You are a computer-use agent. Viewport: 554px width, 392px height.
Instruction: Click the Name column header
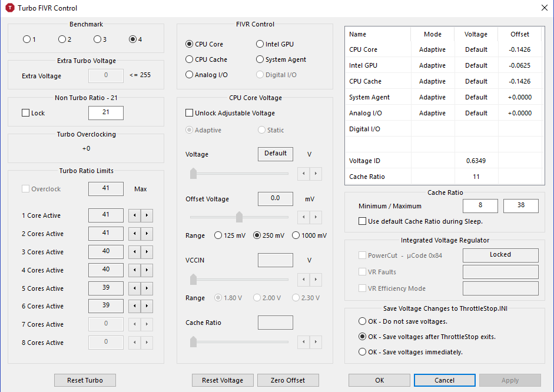pos(378,34)
